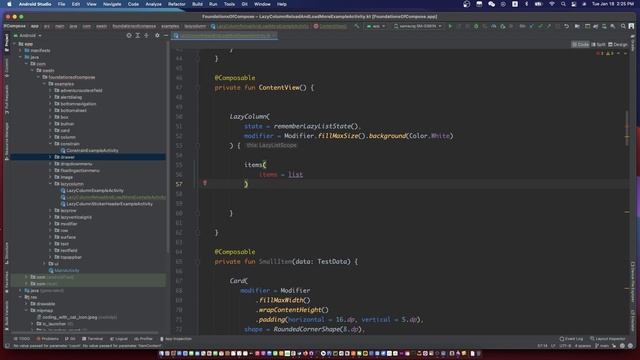Switch editor to Design view
The width and height of the screenshot is (640, 360).
(x=618, y=44)
